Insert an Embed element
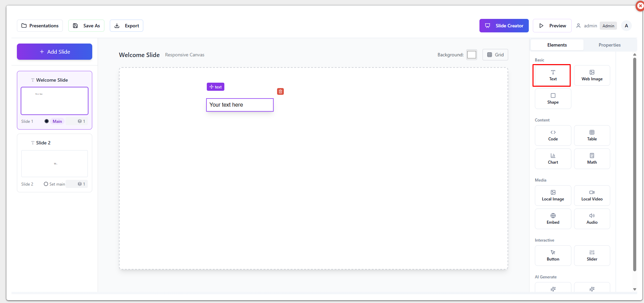 [x=552, y=219]
